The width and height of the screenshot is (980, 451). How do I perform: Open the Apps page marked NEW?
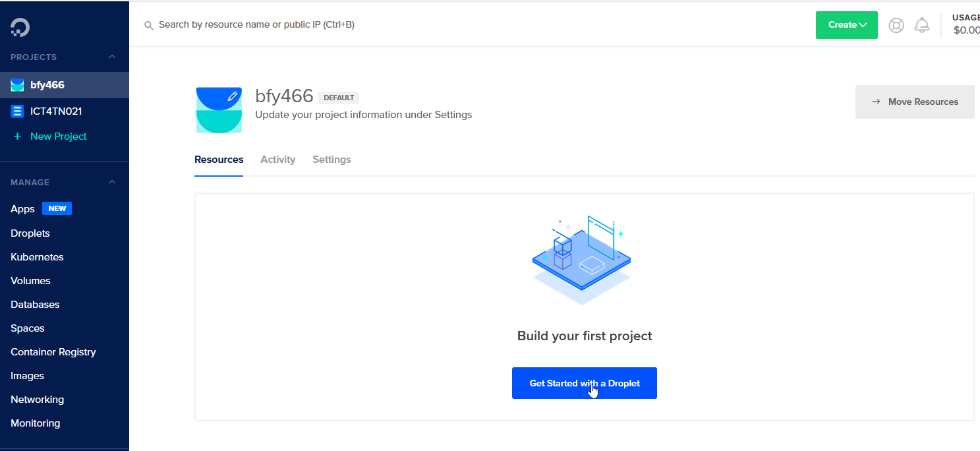[22, 209]
